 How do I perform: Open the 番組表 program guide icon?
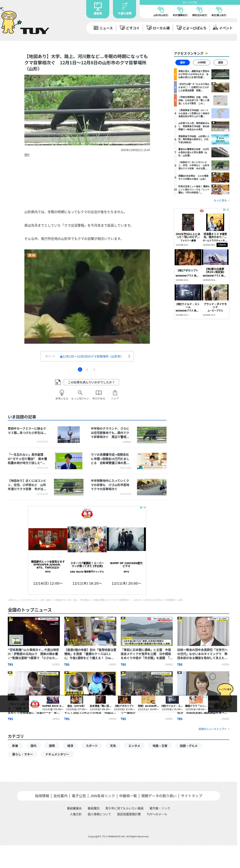[98, 9]
